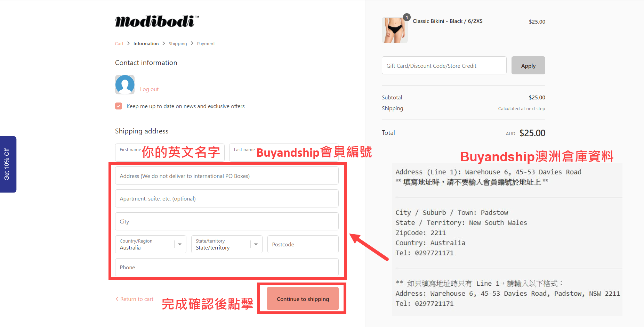This screenshot has width=644, height=327.
Task: Click the Phone input field
Action: click(x=227, y=267)
